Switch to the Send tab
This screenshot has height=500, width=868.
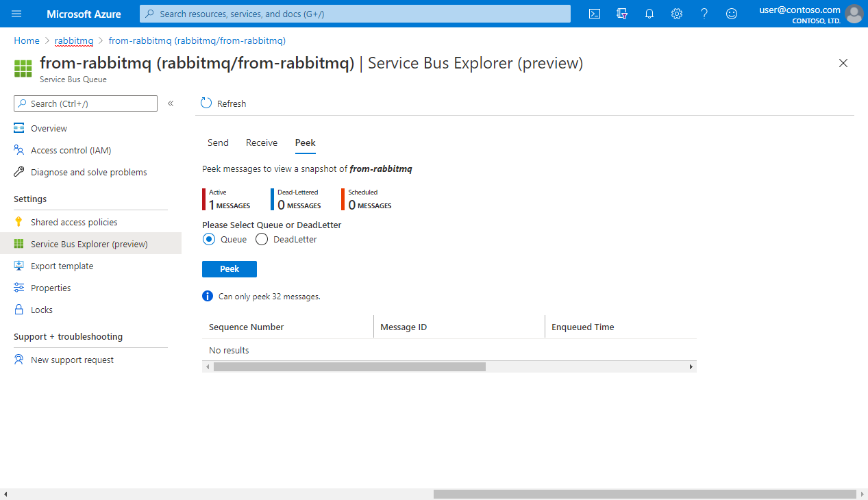coord(217,142)
